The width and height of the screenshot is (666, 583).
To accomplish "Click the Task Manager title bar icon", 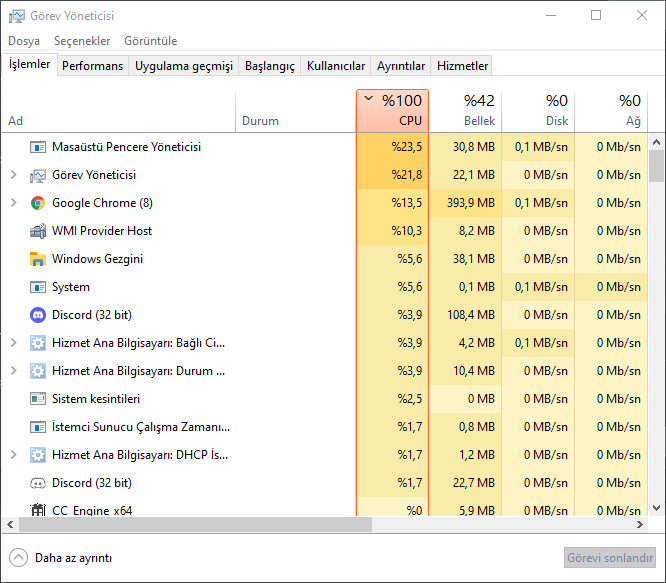I will tap(17, 16).
